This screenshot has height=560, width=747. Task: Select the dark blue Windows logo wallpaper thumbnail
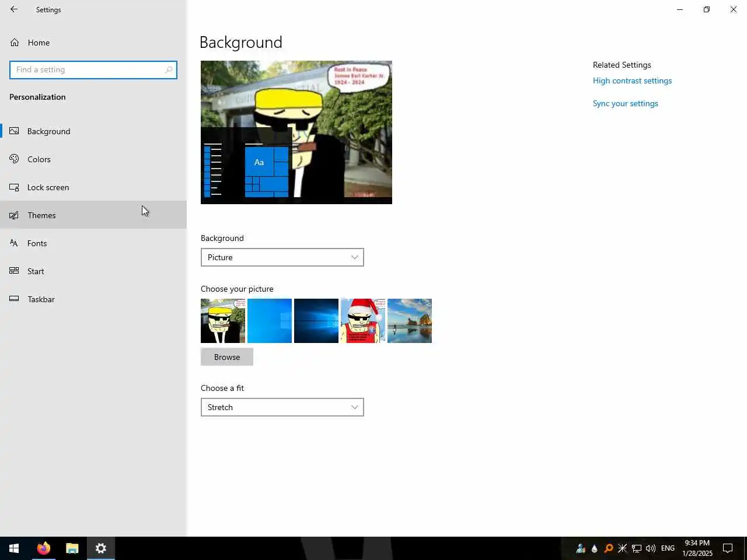point(316,321)
